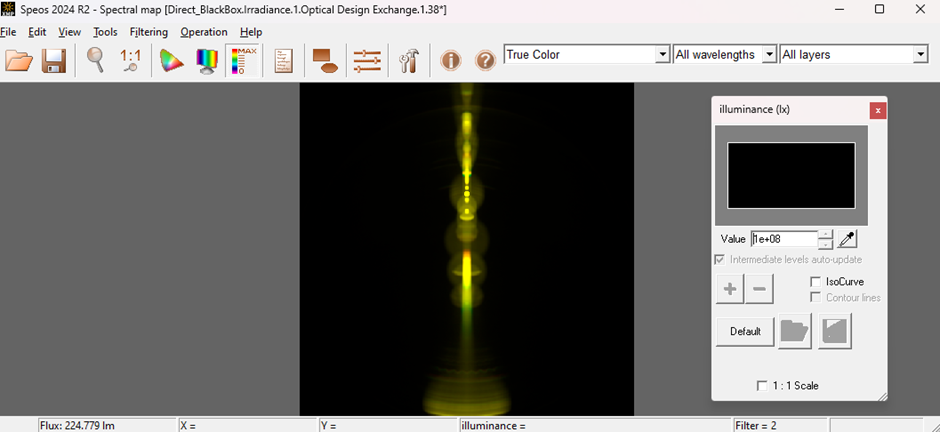
Task: Enable the IsoCurve checkbox
Action: 815,282
